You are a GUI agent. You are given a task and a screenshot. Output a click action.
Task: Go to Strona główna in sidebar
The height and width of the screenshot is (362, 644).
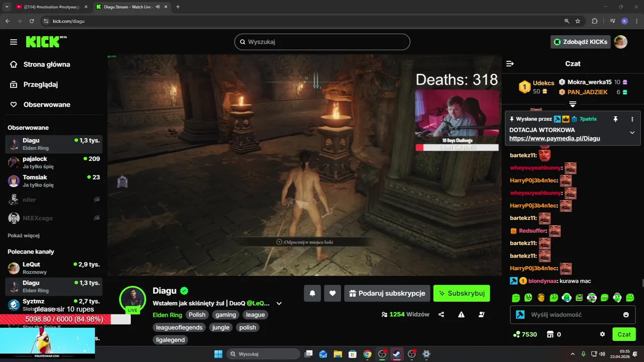tap(47, 64)
